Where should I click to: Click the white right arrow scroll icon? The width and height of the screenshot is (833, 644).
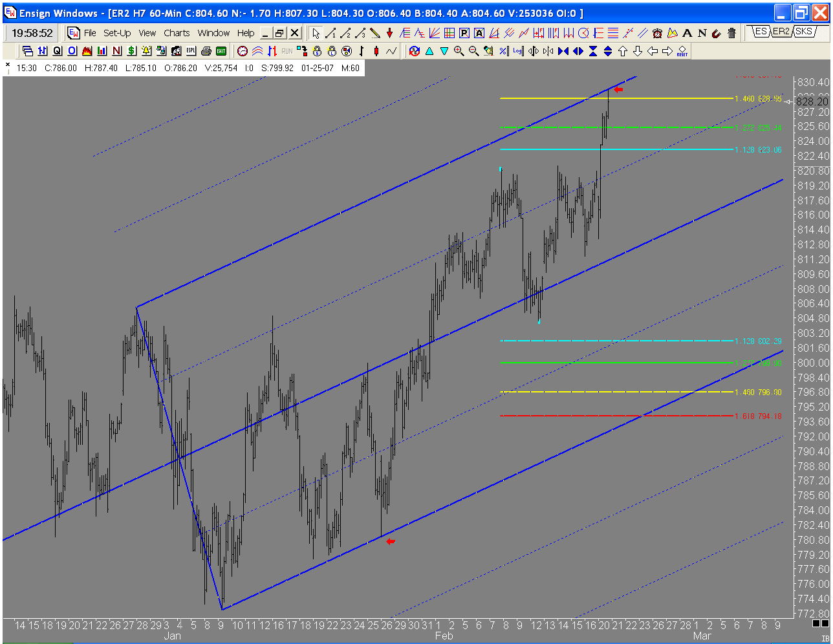(667, 51)
